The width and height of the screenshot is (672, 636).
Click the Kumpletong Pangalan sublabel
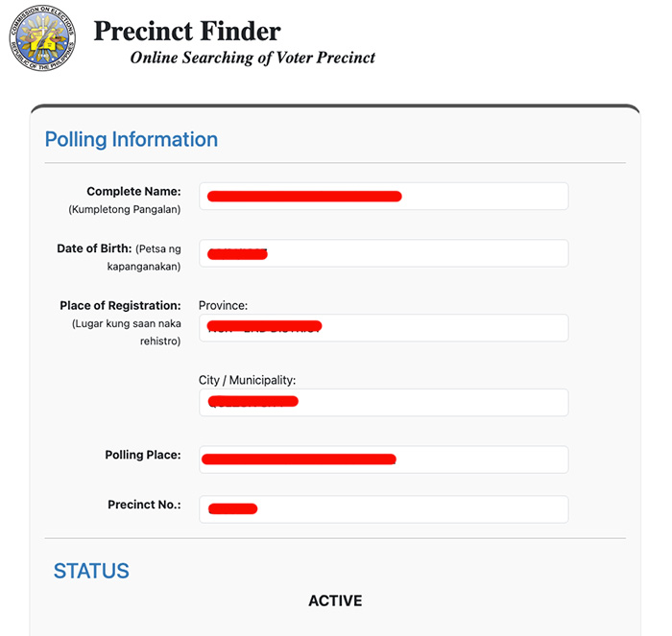coord(124,209)
